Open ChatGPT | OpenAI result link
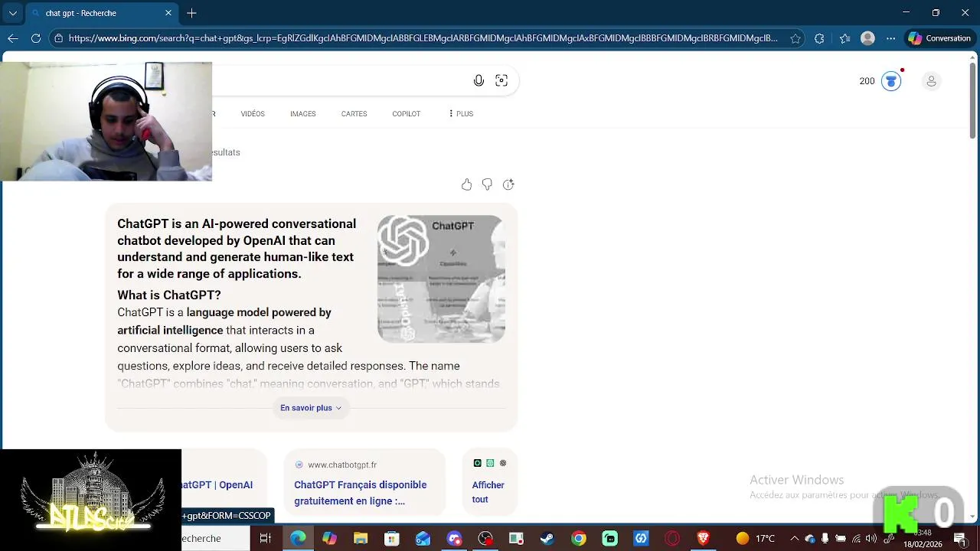This screenshot has height=551, width=980. coord(217,484)
